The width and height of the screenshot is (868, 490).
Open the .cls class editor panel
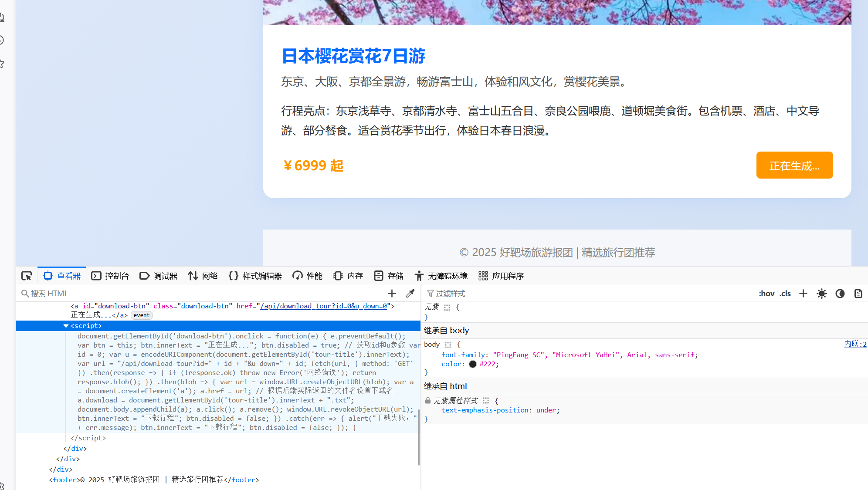[785, 294]
